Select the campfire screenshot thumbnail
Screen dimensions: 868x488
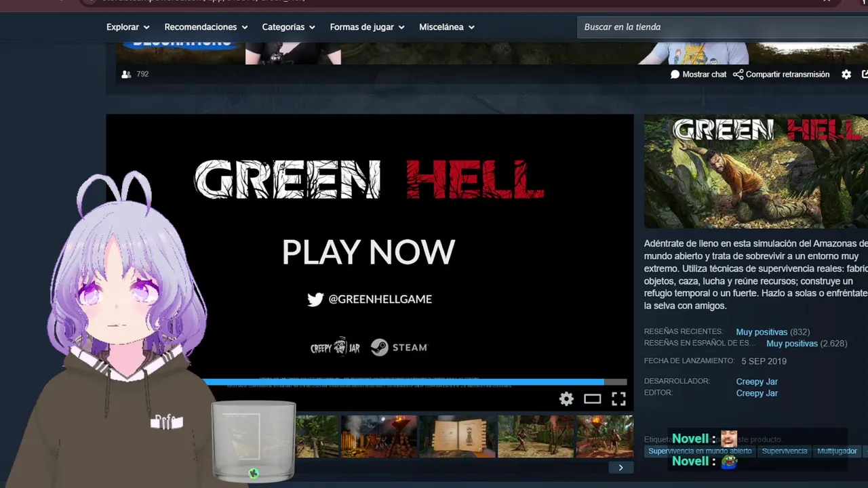coord(379,436)
